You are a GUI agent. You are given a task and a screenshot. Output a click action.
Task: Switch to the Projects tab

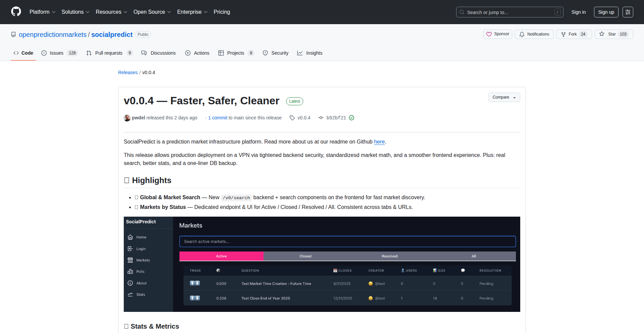236,53
